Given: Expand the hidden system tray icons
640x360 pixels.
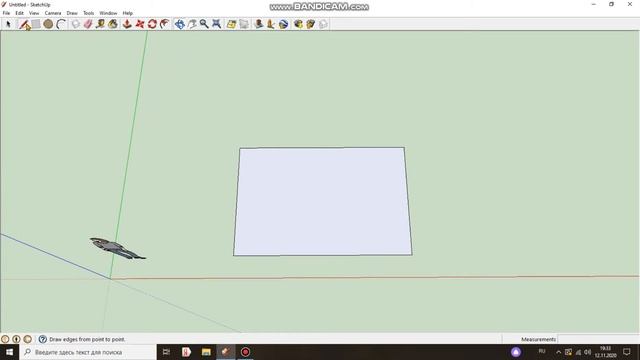Looking at the screenshot, I should coord(558,352).
